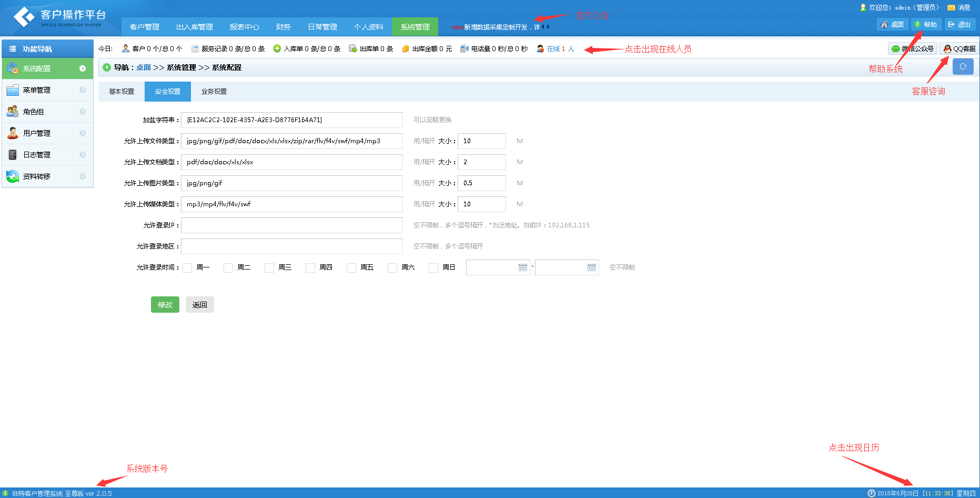Expand the 日志管理 sidebar arrow
The image size is (980, 498).
(83, 155)
